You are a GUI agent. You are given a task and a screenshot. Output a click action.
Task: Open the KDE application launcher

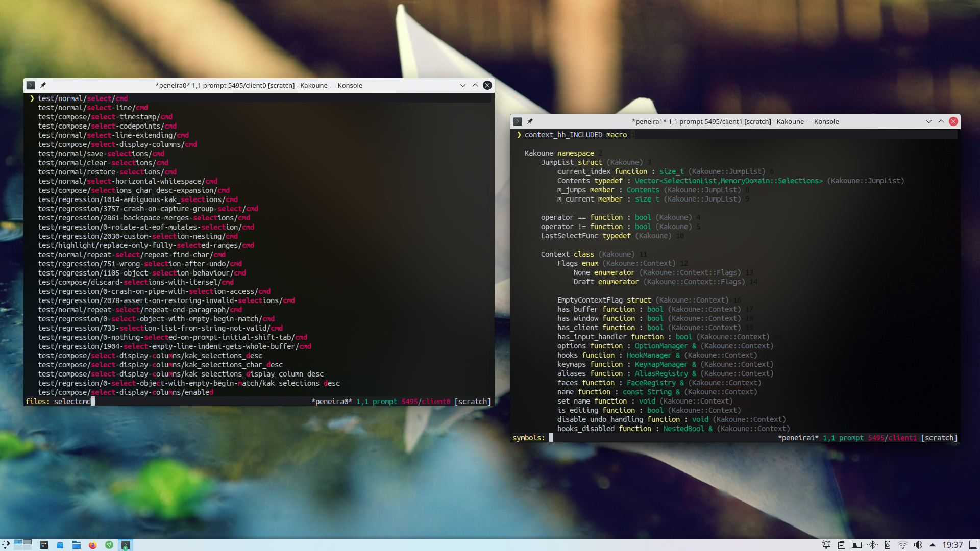pos(6,545)
